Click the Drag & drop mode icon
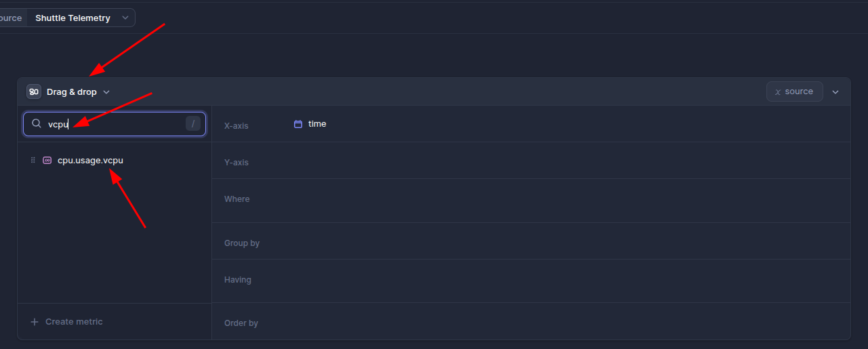 pos(34,91)
